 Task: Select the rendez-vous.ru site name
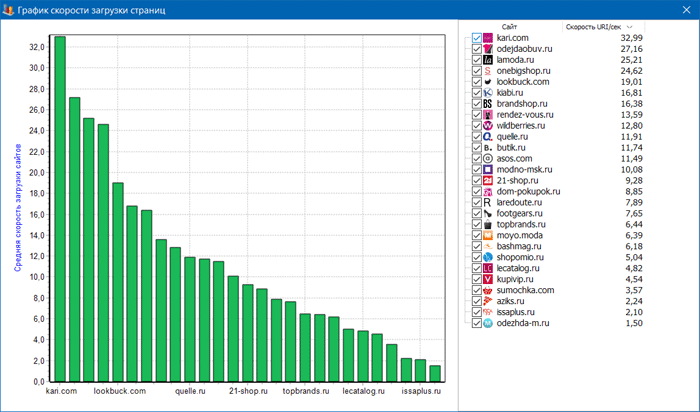[x=525, y=115]
